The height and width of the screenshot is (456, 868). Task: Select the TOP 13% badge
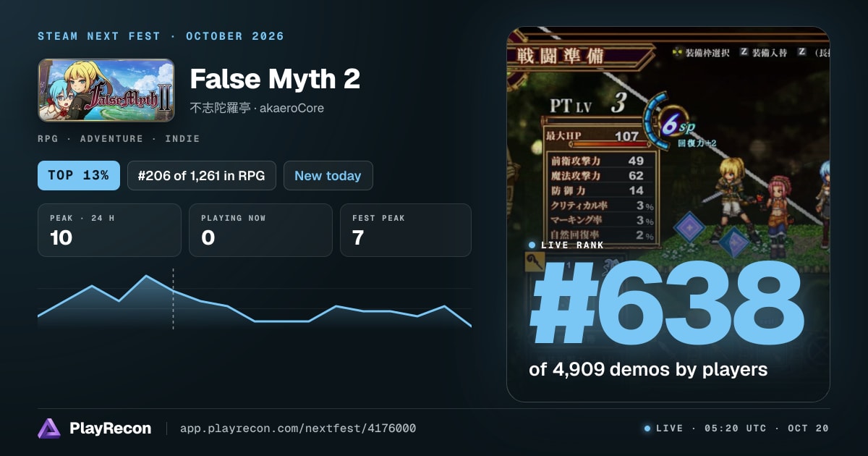coord(79,175)
